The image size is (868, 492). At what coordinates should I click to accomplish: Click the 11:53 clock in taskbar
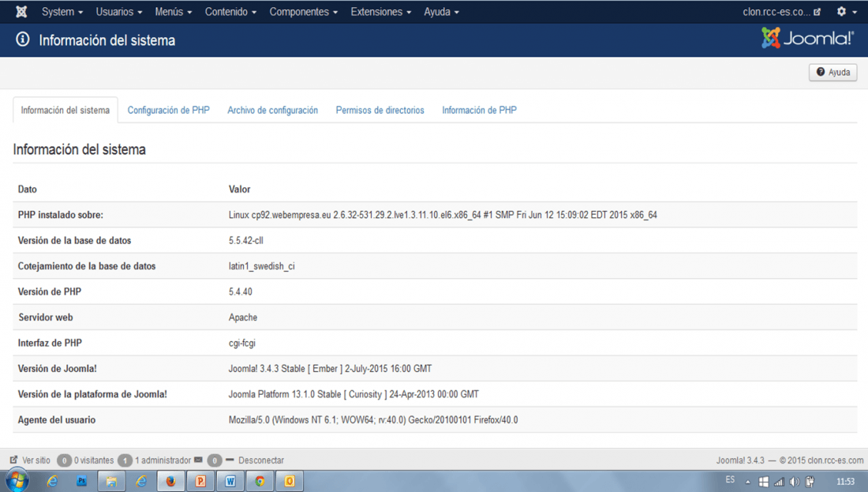845,482
